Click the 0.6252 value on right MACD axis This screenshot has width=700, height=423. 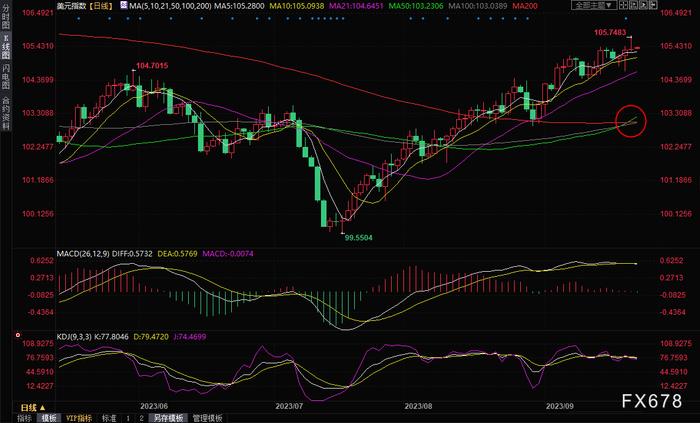(672, 260)
